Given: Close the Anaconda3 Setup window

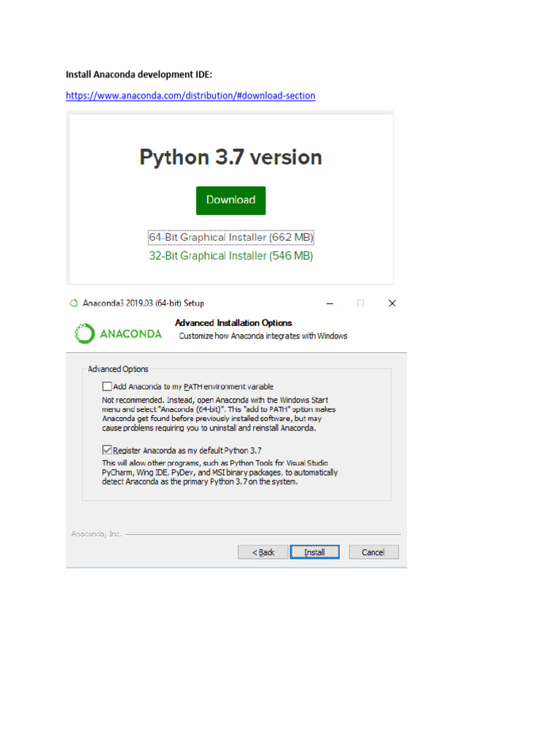Looking at the screenshot, I should coord(392,303).
